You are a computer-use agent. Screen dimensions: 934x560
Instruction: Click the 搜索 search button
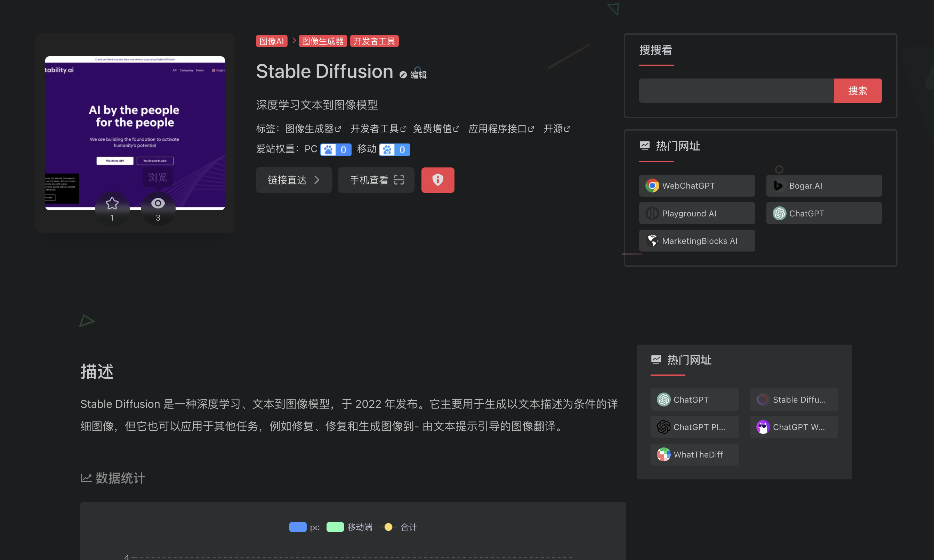point(858,91)
